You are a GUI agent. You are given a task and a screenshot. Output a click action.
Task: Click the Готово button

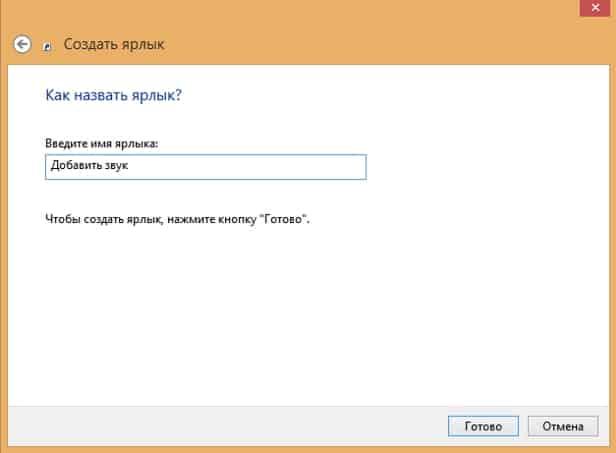coord(483,426)
